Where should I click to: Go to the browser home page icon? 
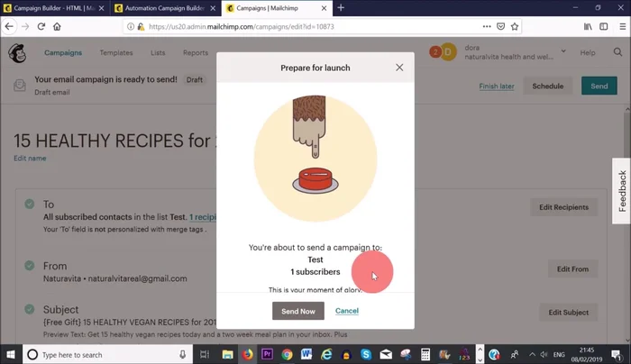[x=57, y=27]
